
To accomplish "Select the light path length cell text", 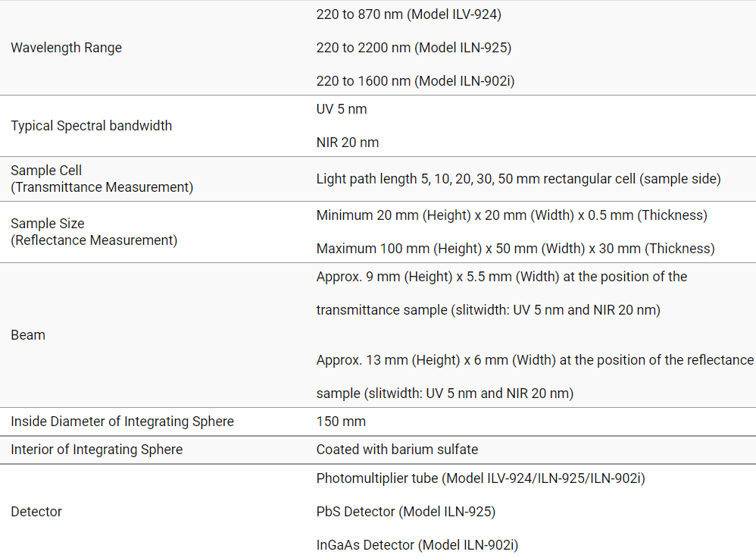I will point(518,180).
